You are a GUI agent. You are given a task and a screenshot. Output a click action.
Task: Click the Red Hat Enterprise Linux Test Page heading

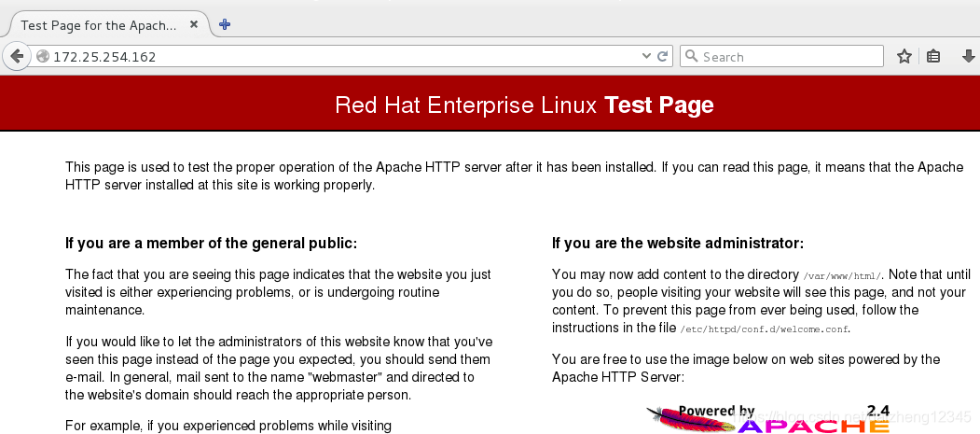click(x=524, y=105)
